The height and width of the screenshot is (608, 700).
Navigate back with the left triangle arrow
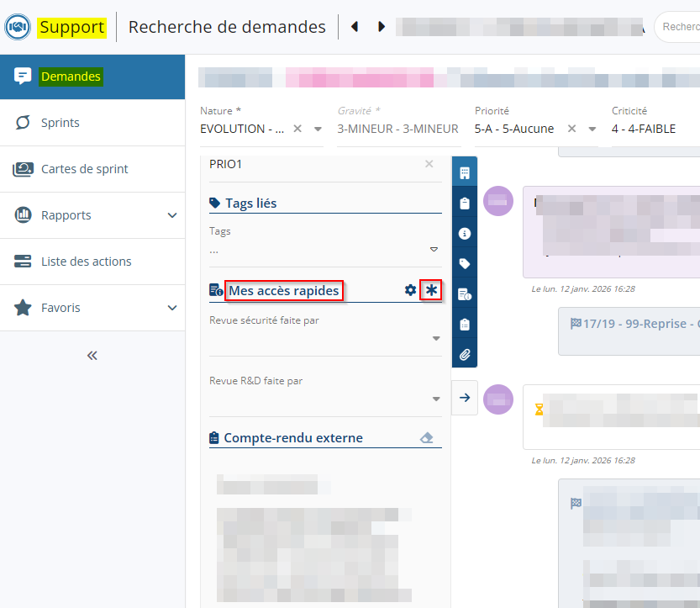pyautogui.click(x=355, y=27)
